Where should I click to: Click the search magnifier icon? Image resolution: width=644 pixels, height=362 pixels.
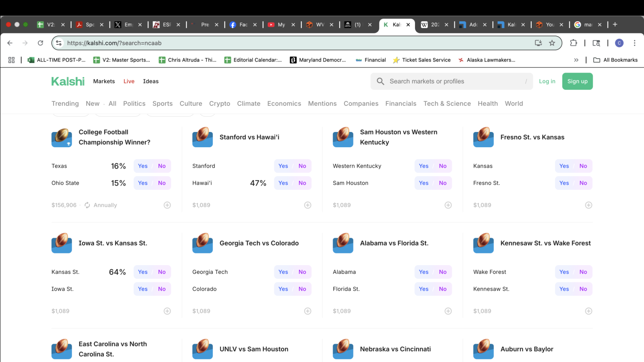(x=380, y=81)
